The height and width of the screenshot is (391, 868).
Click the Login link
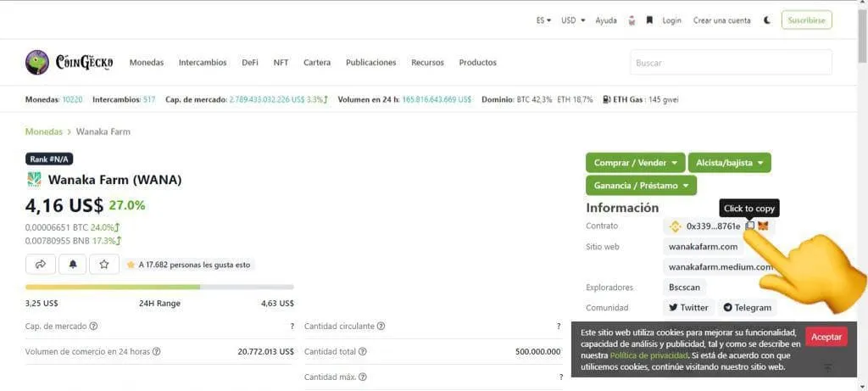point(671,20)
